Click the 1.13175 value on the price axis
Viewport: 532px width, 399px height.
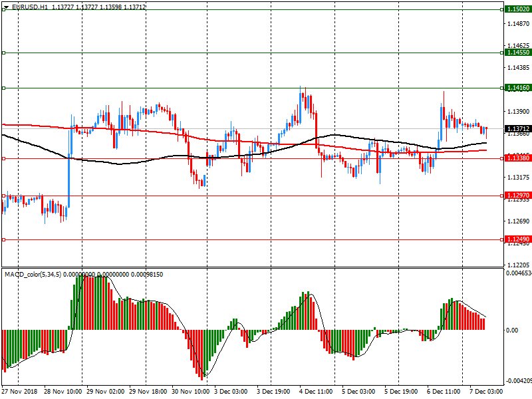518,177
